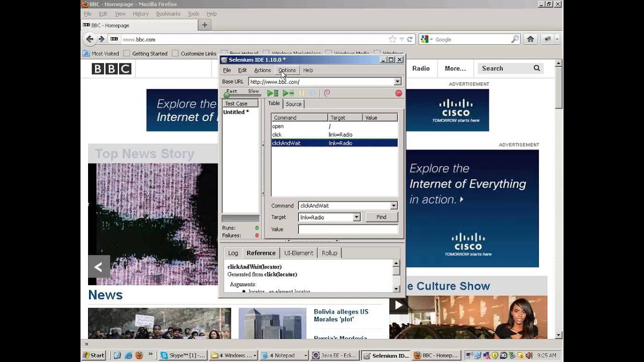Open the Selenium IDE Options menu
This screenshot has height=362, width=644.
[x=287, y=70]
